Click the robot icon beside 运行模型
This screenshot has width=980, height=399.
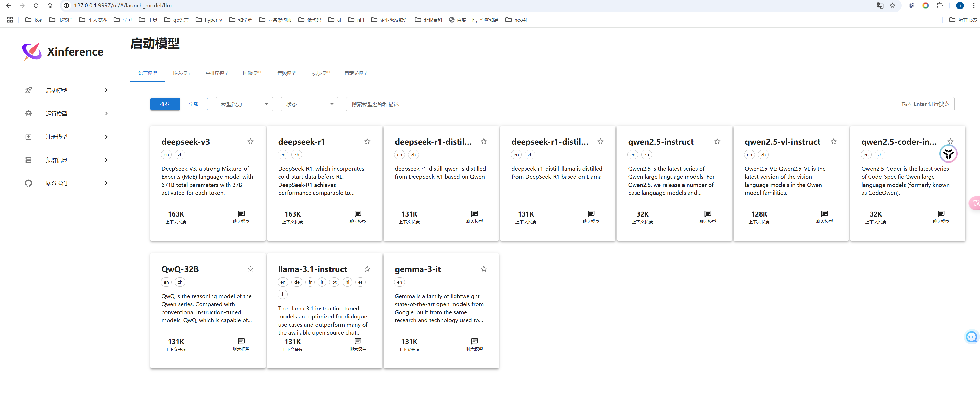click(x=29, y=113)
